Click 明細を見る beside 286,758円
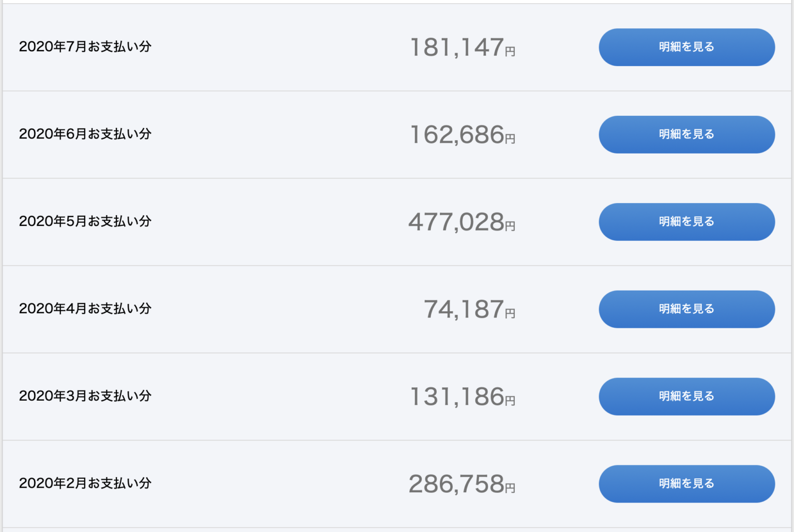This screenshot has width=794, height=532. 686,484
